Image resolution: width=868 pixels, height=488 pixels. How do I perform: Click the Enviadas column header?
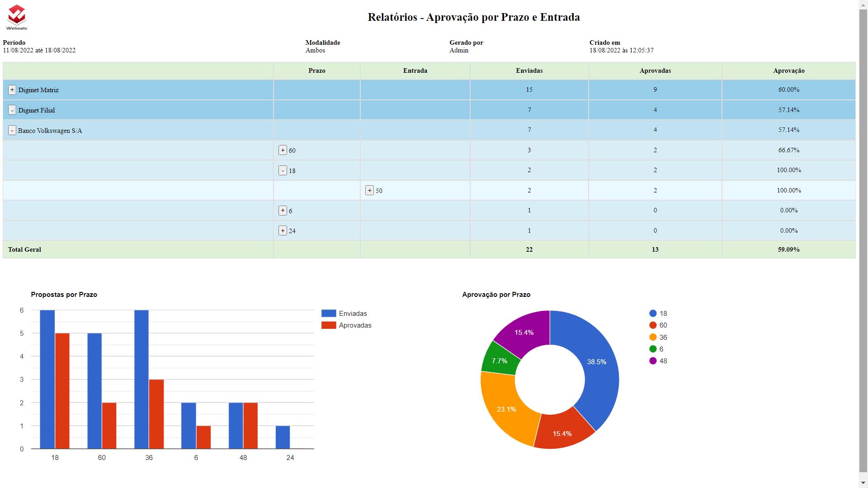(529, 70)
